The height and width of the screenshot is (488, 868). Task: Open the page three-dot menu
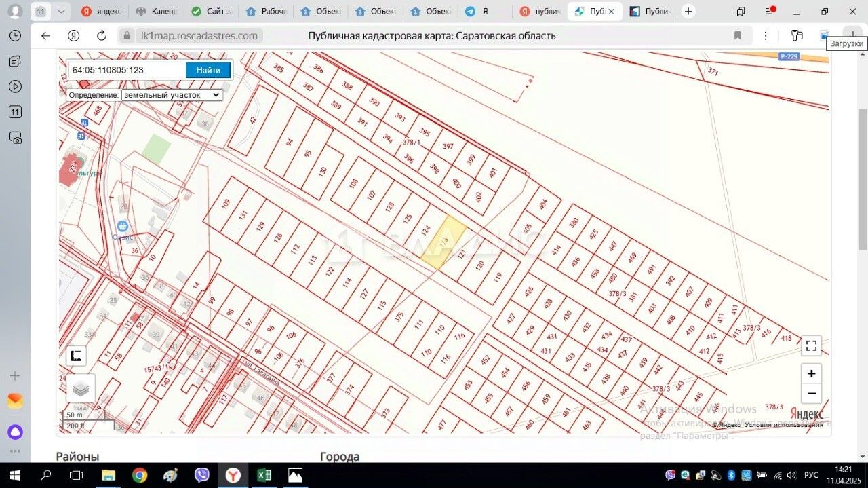(766, 36)
